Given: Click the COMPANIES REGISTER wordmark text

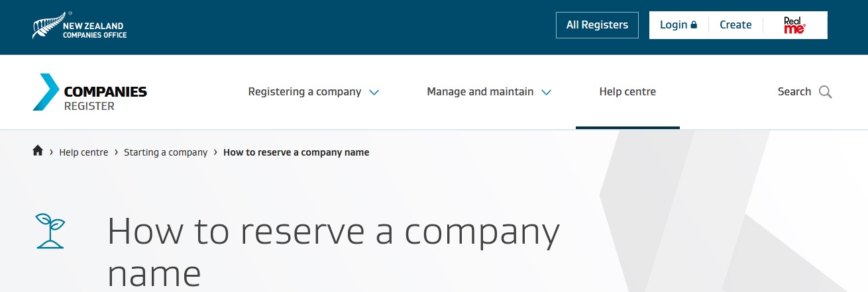Looking at the screenshot, I should [105, 98].
